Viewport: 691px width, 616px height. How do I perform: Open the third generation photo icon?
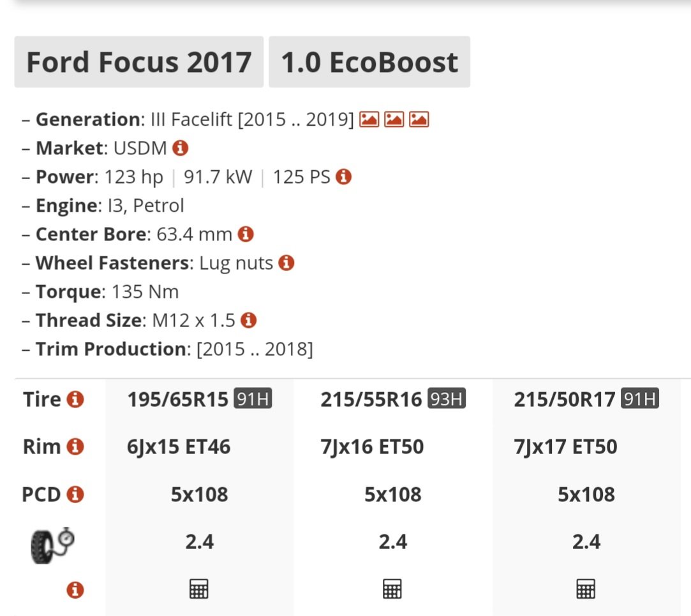coord(419,119)
